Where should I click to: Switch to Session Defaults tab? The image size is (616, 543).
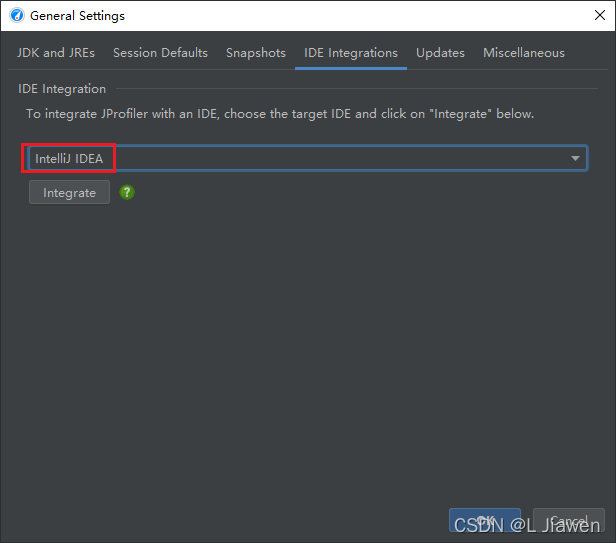point(160,53)
